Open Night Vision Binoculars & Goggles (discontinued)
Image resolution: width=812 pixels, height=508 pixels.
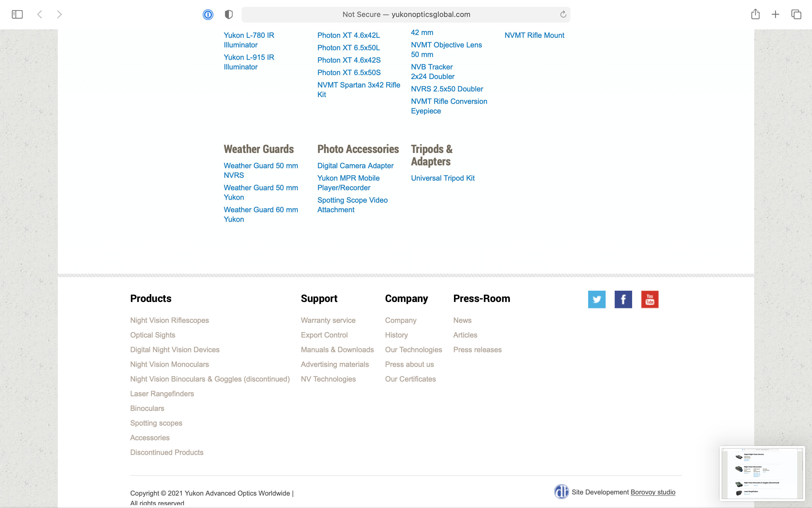(x=210, y=379)
